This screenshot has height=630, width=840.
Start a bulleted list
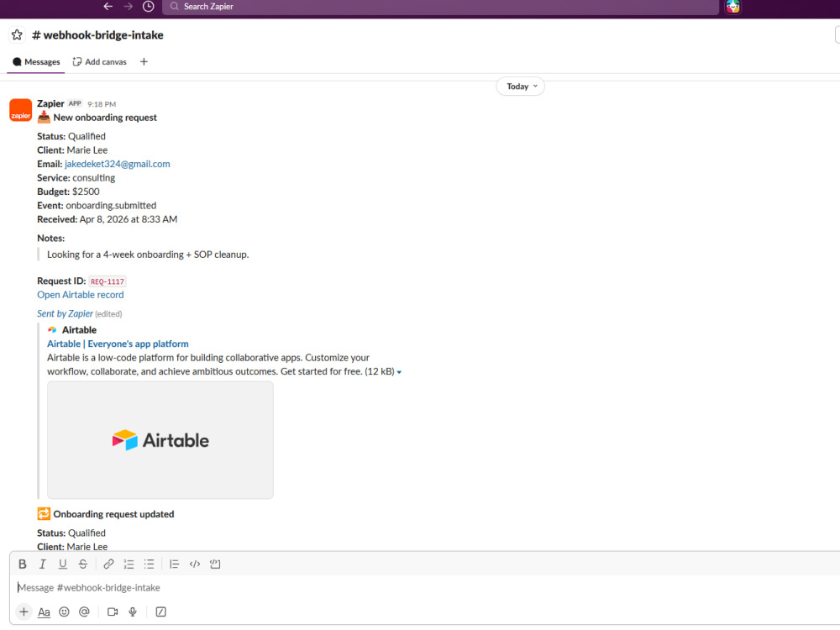pyautogui.click(x=149, y=564)
